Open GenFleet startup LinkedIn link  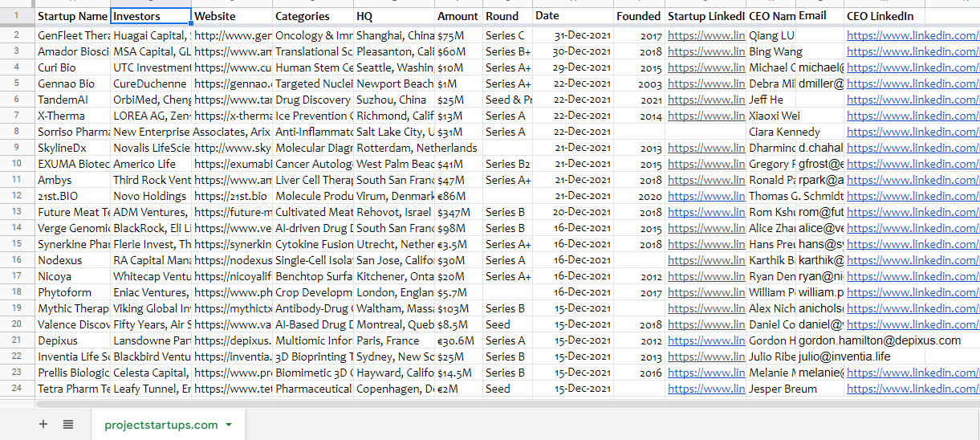coord(706,35)
